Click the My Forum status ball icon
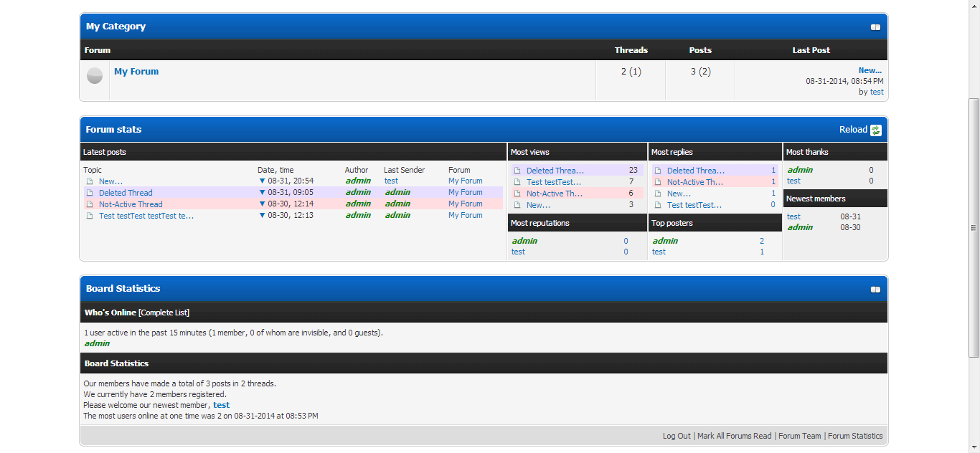Screen dimensions: 980x453 (95, 75)
